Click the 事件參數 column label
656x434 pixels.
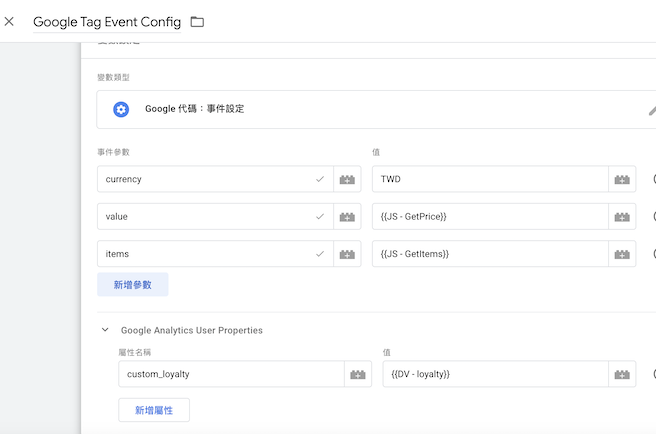tap(113, 152)
